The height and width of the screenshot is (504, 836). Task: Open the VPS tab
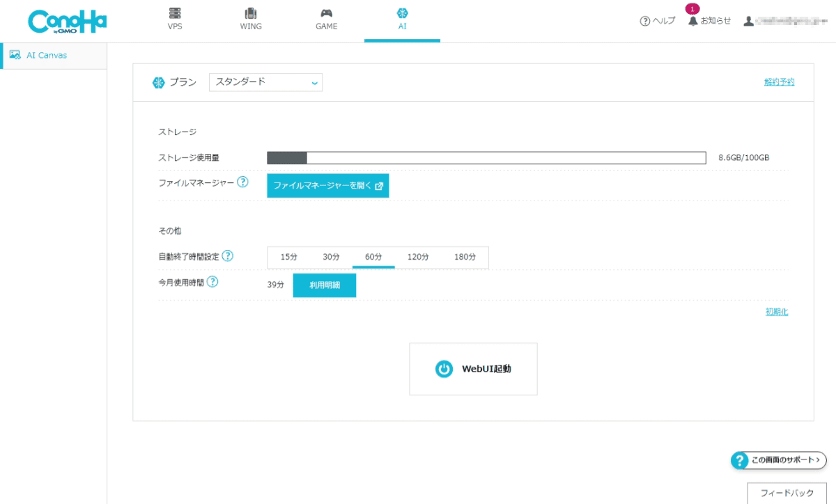(x=175, y=19)
